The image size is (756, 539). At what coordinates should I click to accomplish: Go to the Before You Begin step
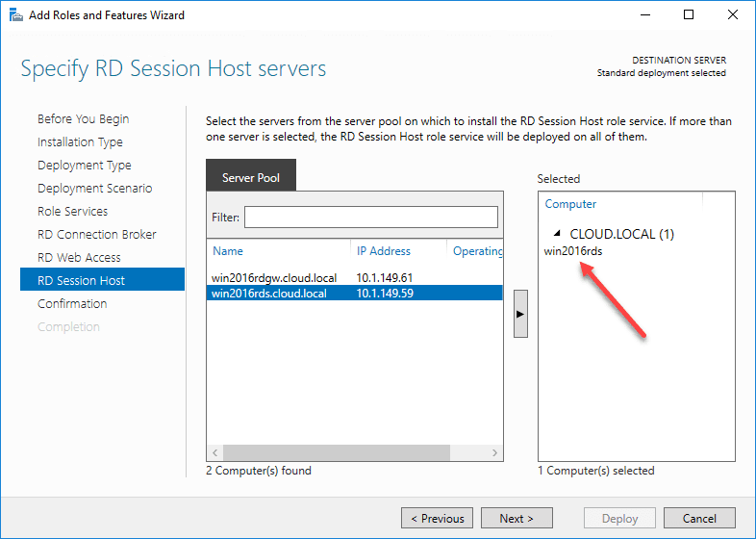(x=83, y=119)
